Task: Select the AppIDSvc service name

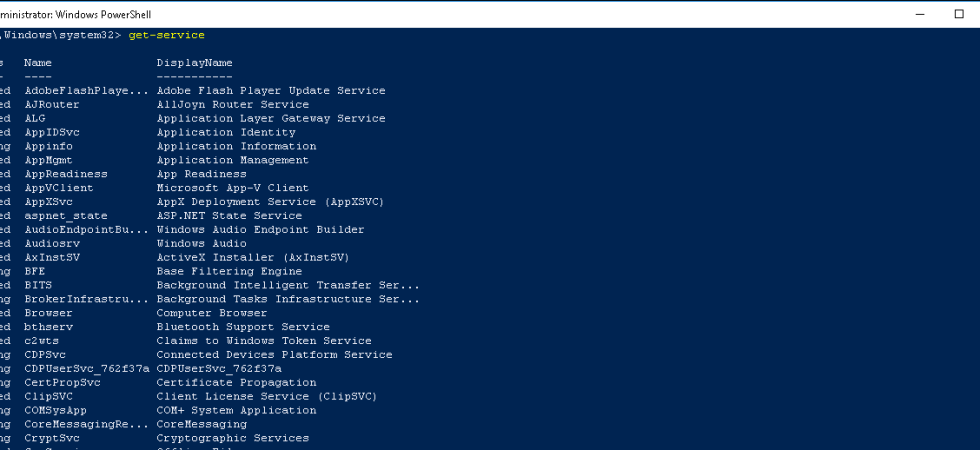Action: 52,132
